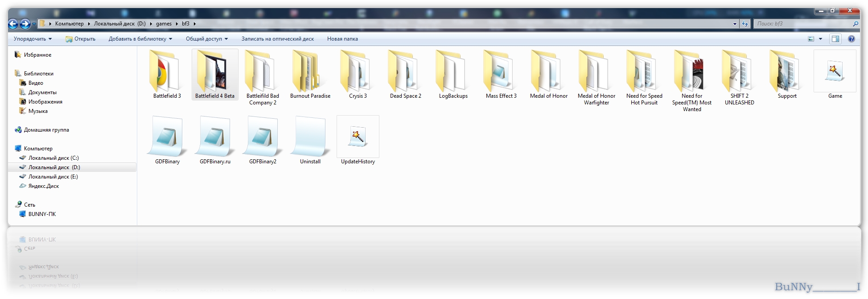Viewport: 868px width, 299px height.
Task: Select the Game file icon
Action: [x=835, y=75]
